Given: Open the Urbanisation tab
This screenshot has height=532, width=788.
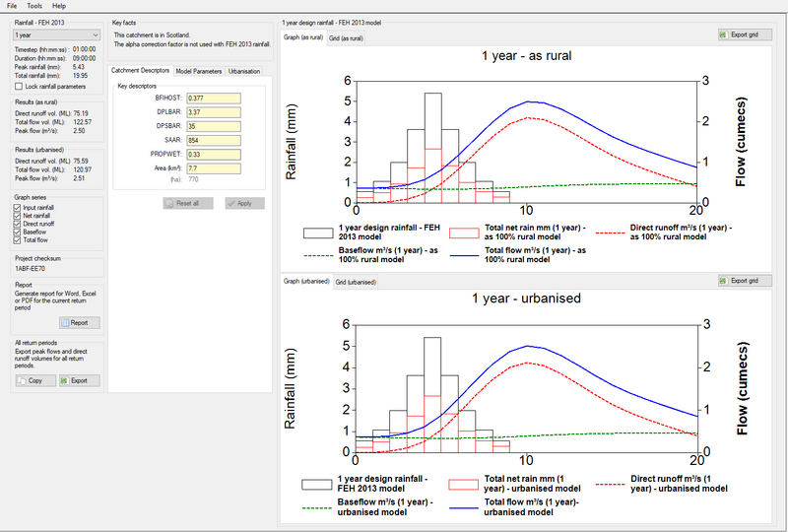Looking at the screenshot, I should click(x=244, y=71).
